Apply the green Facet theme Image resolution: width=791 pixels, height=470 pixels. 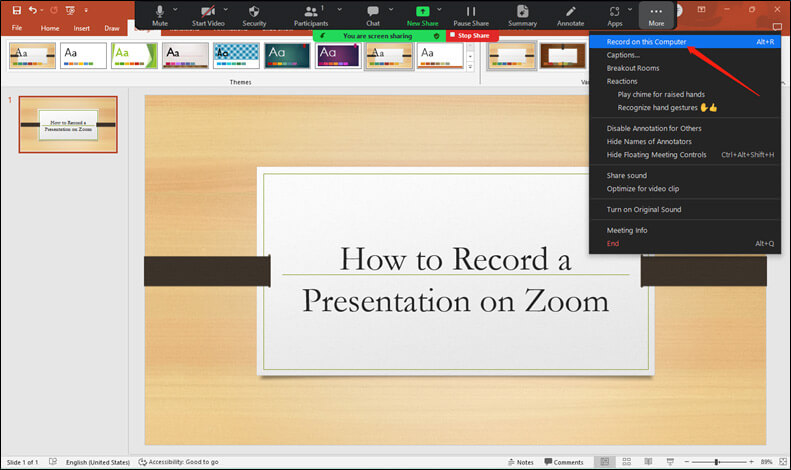(x=134, y=55)
